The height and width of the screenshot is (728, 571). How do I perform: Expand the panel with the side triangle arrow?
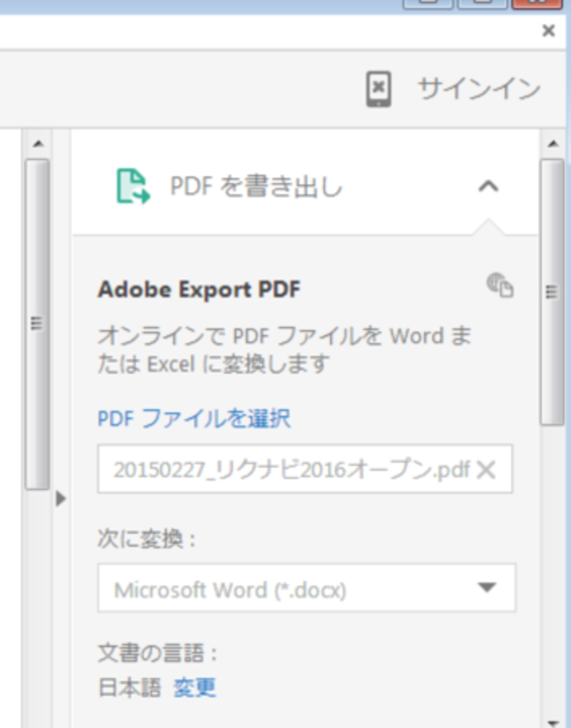click(x=61, y=499)
